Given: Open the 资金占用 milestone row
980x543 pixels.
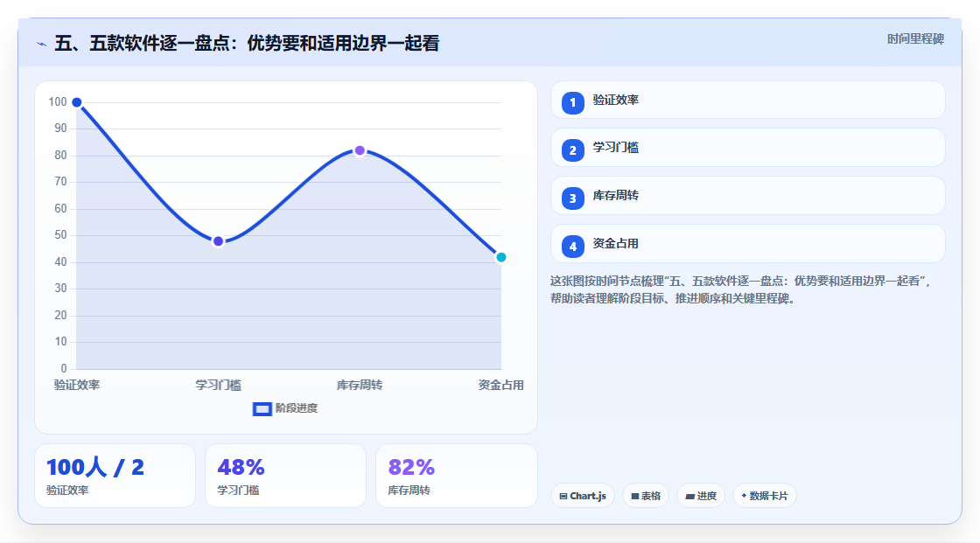Looking at the screenshot, I should [x=747, y=244].
